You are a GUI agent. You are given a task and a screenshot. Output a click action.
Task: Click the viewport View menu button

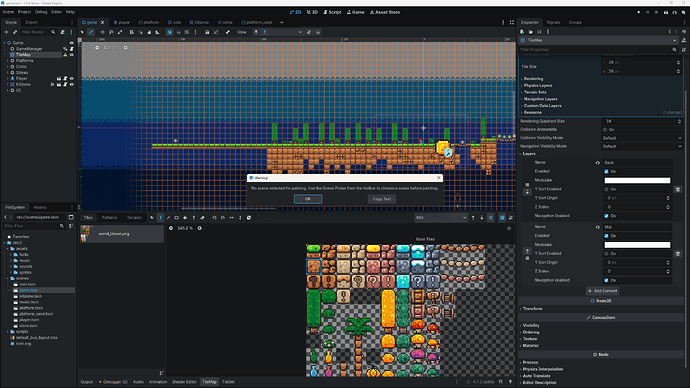coord(242,32)
